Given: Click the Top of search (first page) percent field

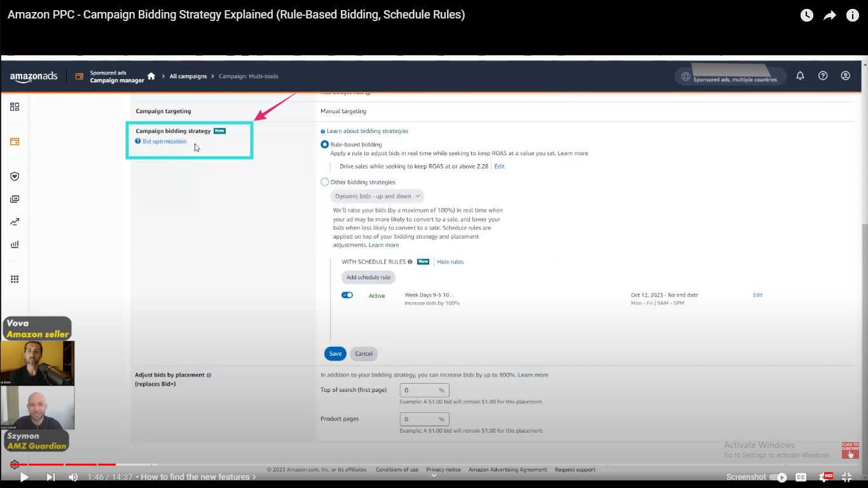Looking at the screenshot, I should pyautogui.click(x=424, y=390).
